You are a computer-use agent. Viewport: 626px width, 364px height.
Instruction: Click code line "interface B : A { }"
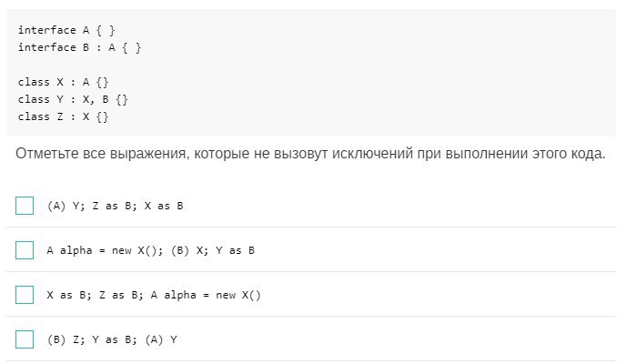[79, 47]
